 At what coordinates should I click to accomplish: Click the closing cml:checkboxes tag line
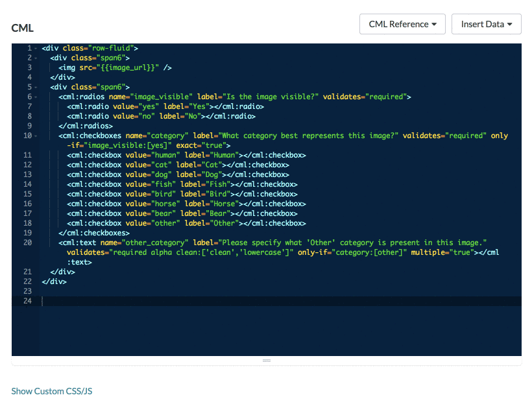(x=94, y=233)
